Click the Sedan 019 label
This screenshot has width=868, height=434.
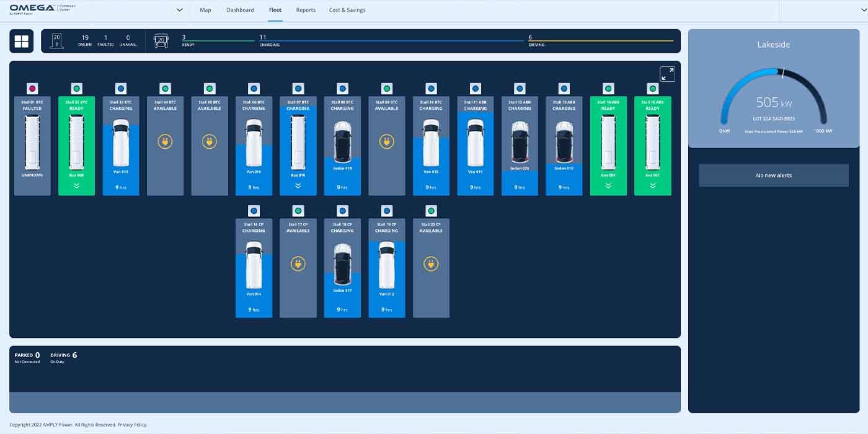[564, 168]
